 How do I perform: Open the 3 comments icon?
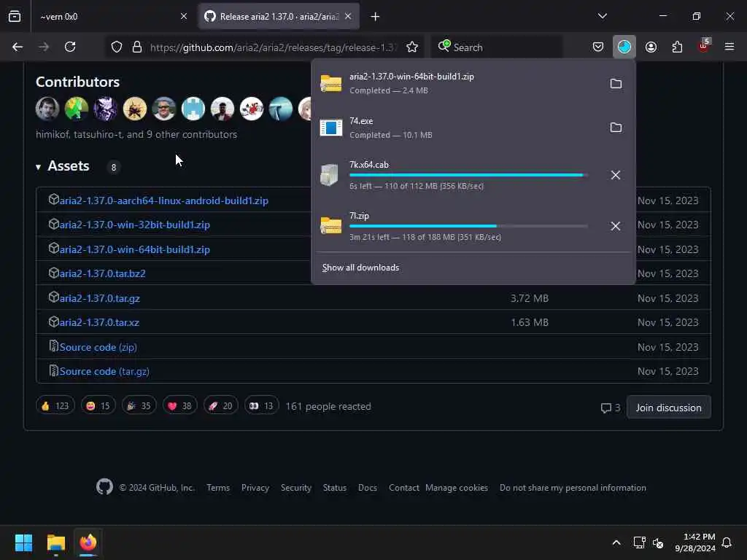click(x=611, y=408)
